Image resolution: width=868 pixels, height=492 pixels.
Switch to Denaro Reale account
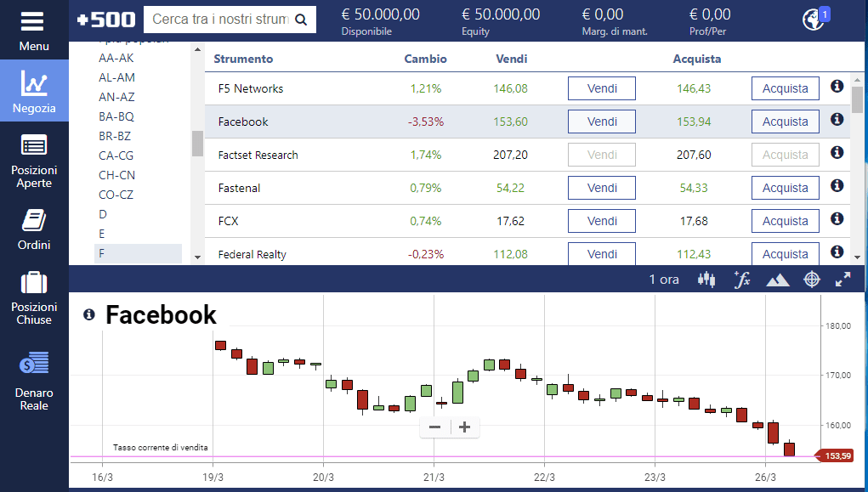tap(34, 382)
